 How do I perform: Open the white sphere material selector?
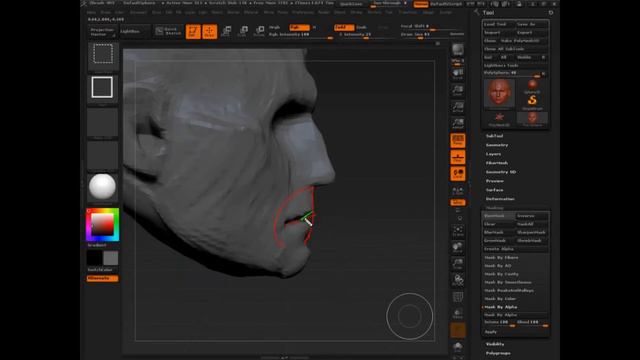[x=102, y=187]
